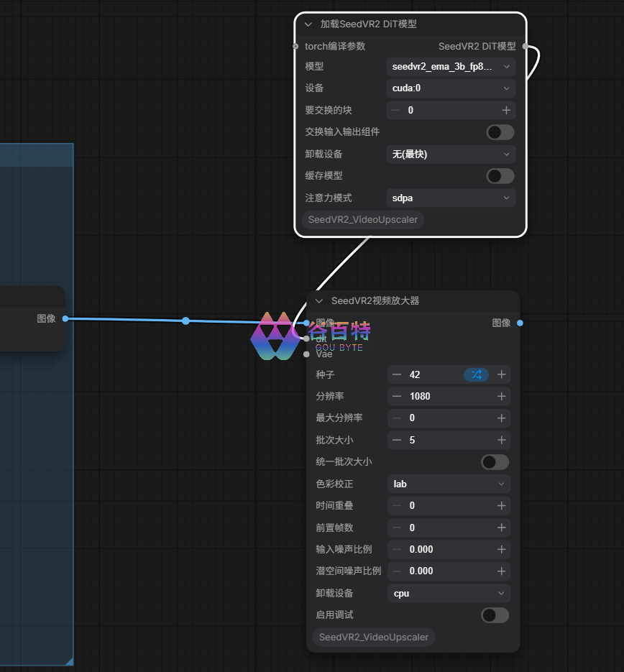Click the 图像 output socket on left node
624x672 pixels.
coord(65,319)
